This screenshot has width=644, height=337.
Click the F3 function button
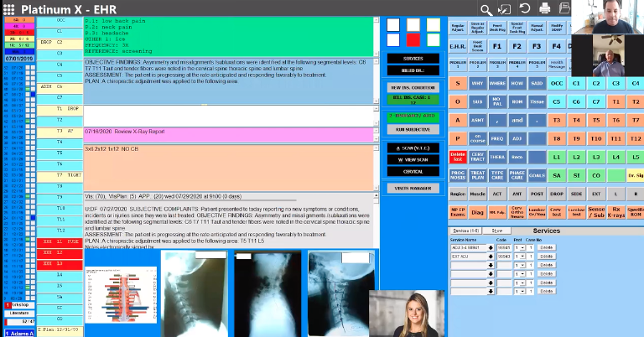coord(537,46)
